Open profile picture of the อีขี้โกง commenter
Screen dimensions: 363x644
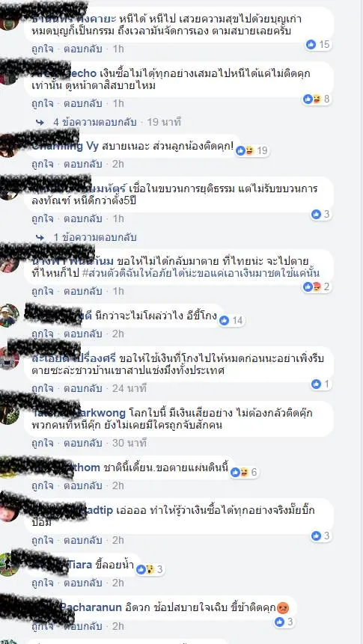click(10, 316)
